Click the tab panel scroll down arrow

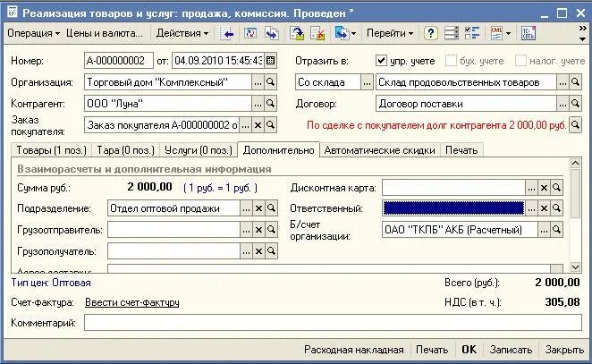(x=575, y=267)
